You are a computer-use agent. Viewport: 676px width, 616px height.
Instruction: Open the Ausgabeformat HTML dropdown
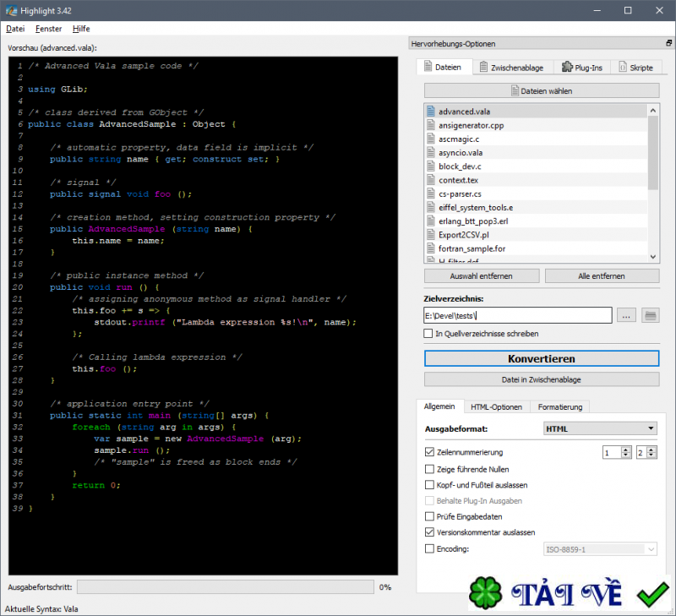click(x=599, y=428)
